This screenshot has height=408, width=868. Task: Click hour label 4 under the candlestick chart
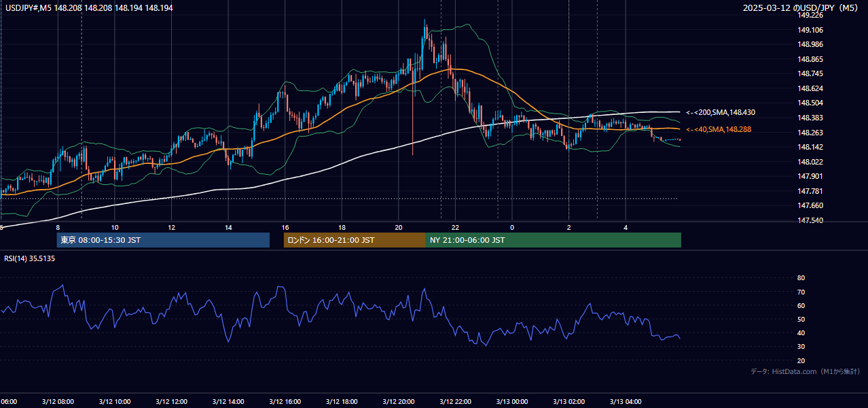pyautogui.click(x=626, y=227)
